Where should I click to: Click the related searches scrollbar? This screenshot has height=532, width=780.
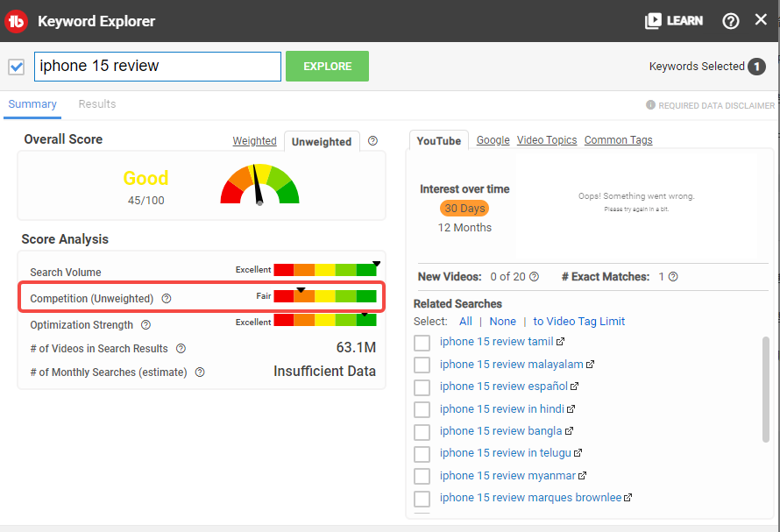coord(766,389)
